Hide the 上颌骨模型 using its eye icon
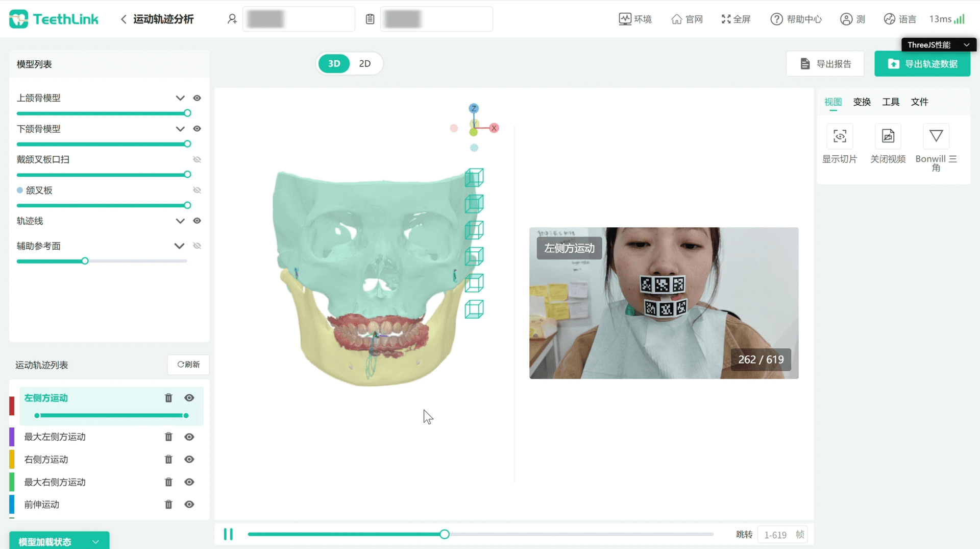Image resolution: width=980 pixels, height=549 pixels. [x=197, y=98]
